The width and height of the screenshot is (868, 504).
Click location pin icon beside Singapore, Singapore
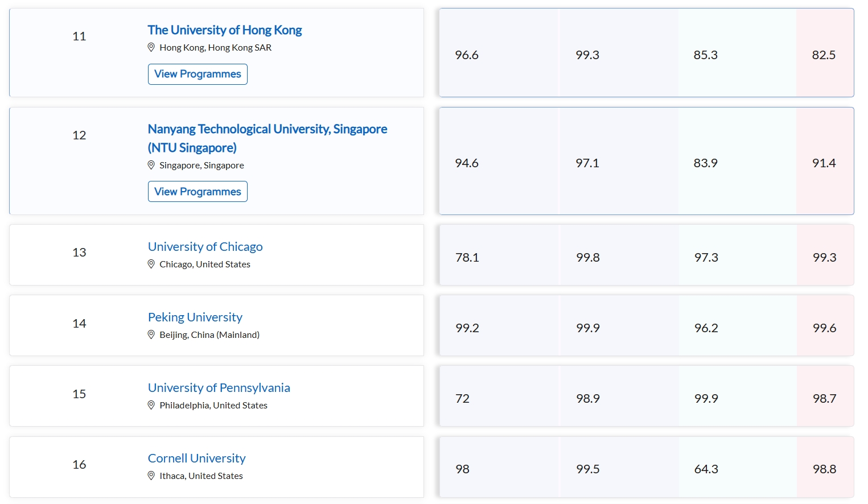pos(151,165)
